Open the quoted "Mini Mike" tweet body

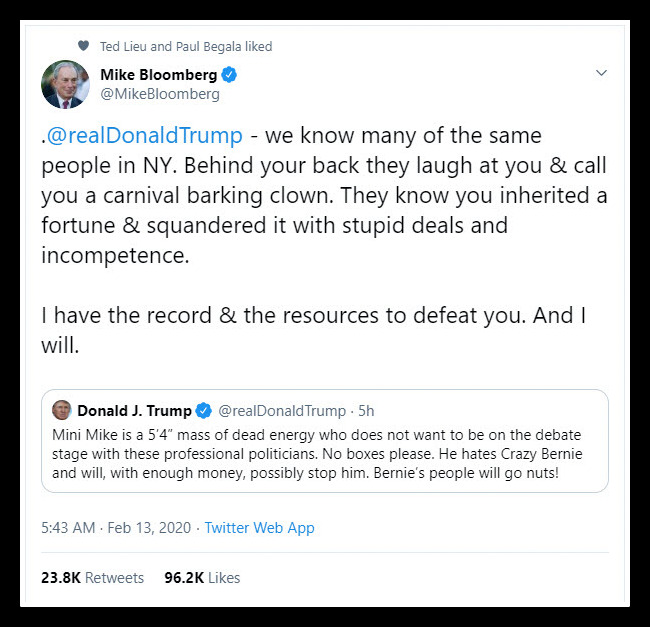pos(320,453)
